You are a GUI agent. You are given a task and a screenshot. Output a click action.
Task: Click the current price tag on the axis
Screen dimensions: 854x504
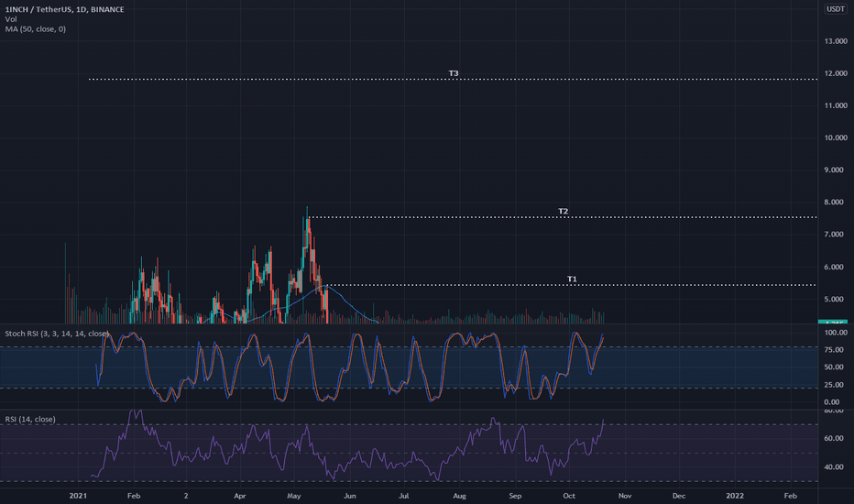(x=833, y=322)
